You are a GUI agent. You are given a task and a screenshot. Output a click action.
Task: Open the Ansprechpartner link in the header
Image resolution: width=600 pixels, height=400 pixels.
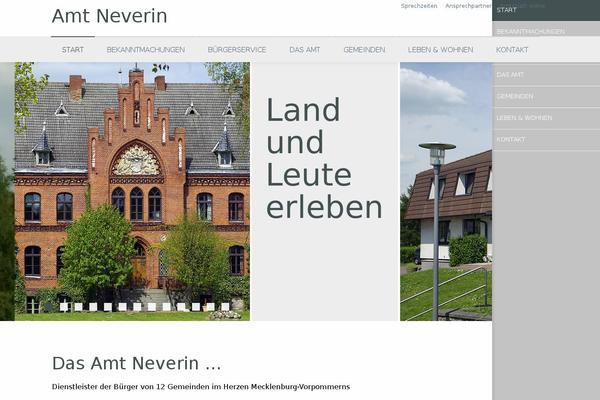468,6
